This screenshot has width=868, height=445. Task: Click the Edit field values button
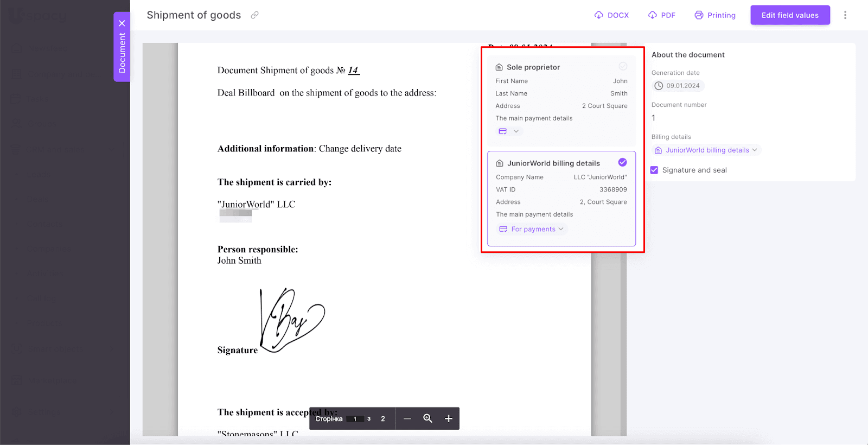790,15
